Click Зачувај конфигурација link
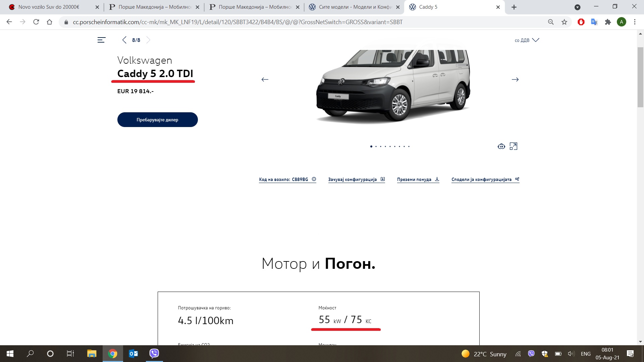This screenshot has height=362, width=644. [356, 179]
